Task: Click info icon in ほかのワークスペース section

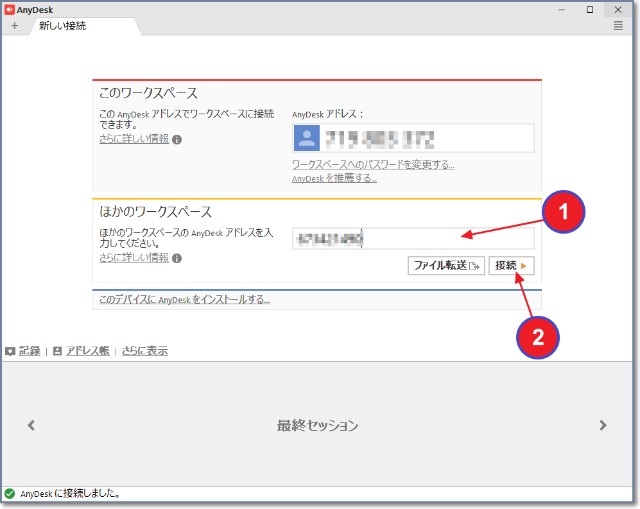Action: tap(177, 258)
